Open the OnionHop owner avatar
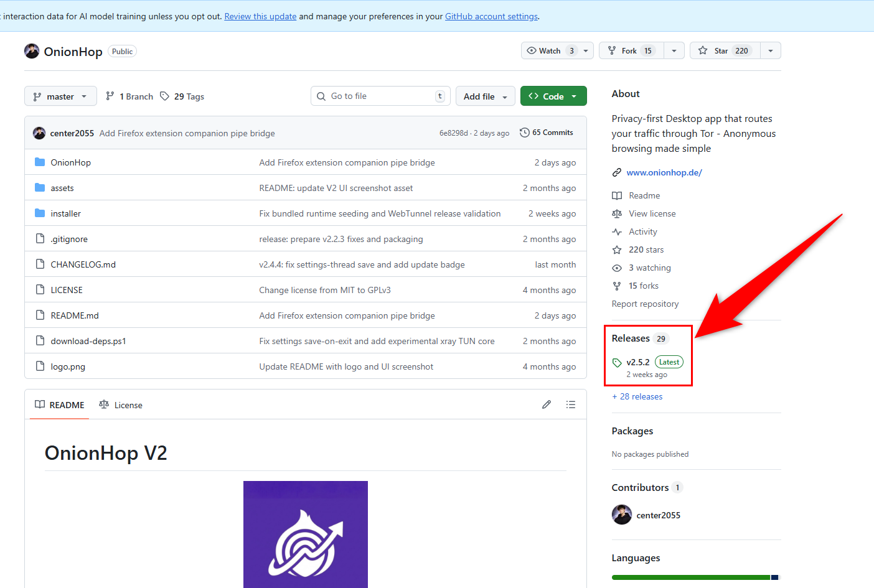Viewport: 874px width, 588px height. (32, 51)
